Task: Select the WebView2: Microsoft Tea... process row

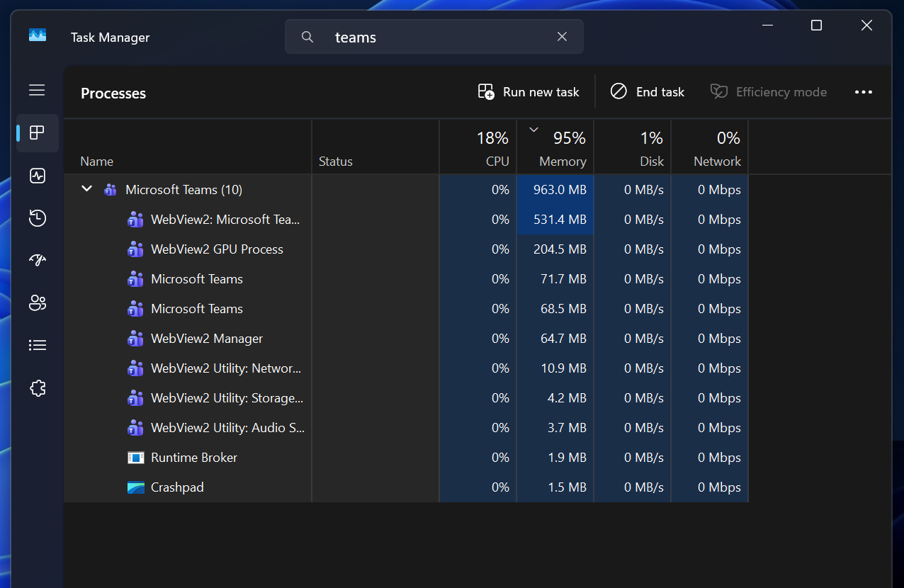Action: [x=406, y=220]
